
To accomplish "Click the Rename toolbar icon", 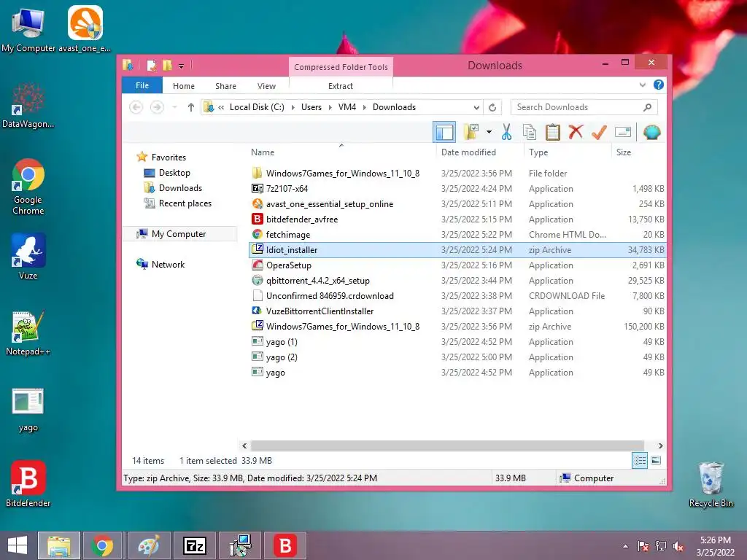I will tap(623, 132).
